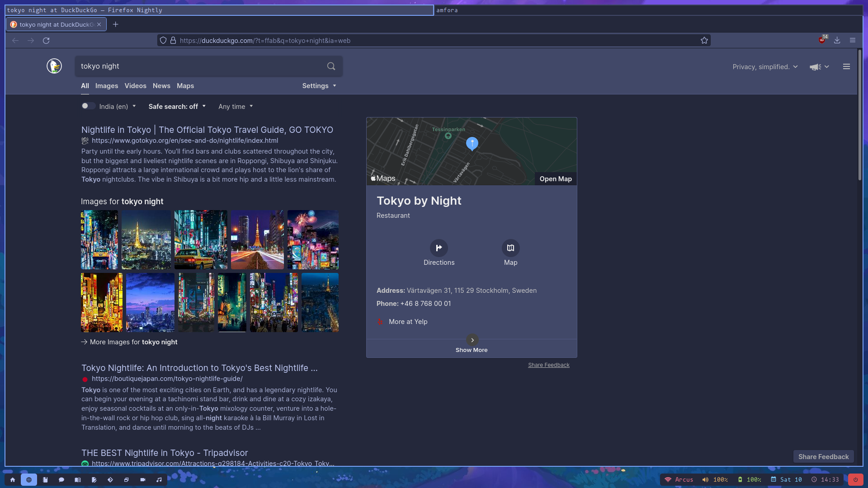
Task: Open new tab with the plus icon
Action: coord(116,24)
